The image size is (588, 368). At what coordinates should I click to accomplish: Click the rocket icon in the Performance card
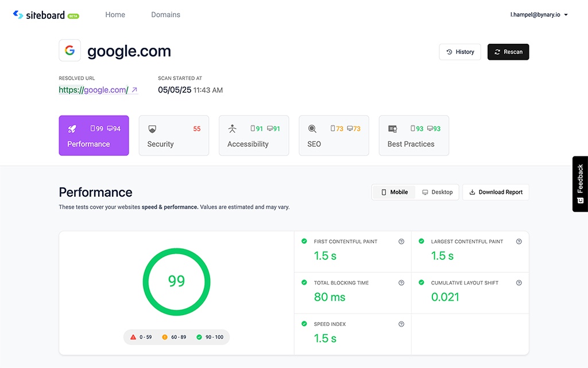72,129
